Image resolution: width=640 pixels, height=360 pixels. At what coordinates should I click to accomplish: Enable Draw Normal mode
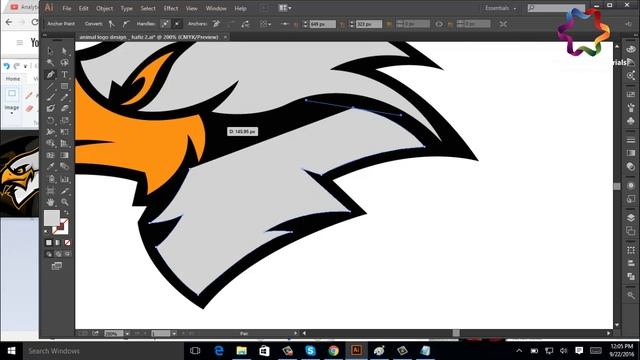click(49, 254)
